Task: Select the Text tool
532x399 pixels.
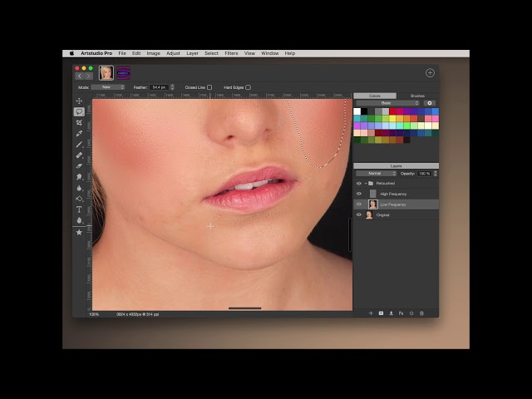Action: point(79,209)
